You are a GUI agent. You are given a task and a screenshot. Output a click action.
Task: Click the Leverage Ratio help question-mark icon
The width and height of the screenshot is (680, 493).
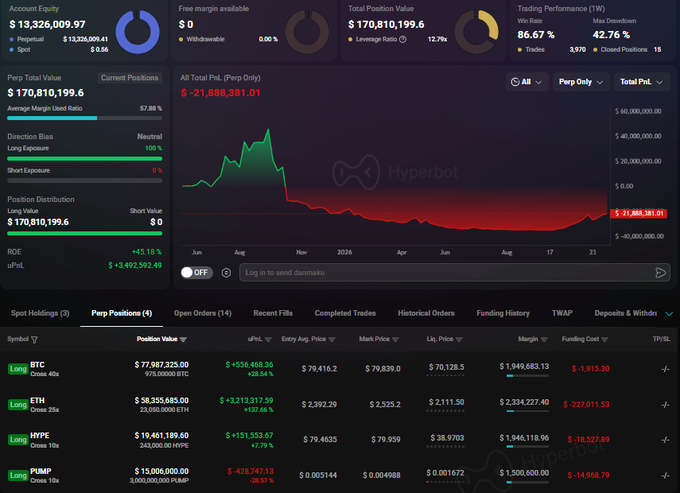click(403, 39)
